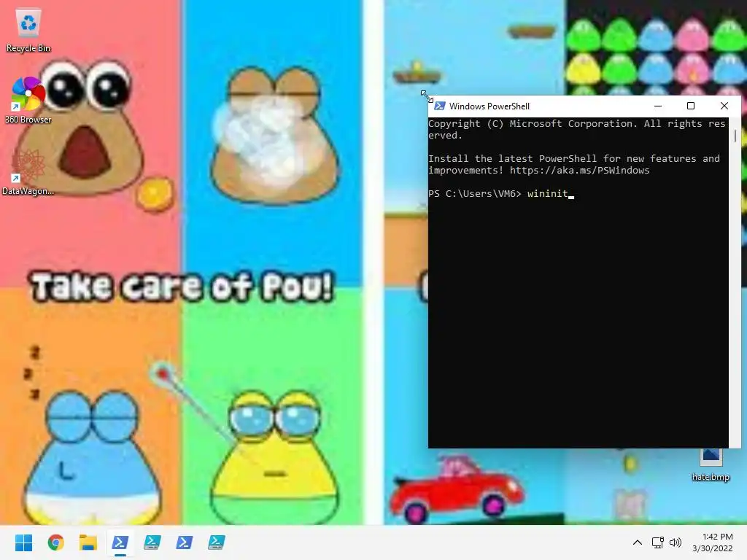747x560 pixels.
Task: Open the third PowerShell taskbar icon
Action: [x=185, y=542]
